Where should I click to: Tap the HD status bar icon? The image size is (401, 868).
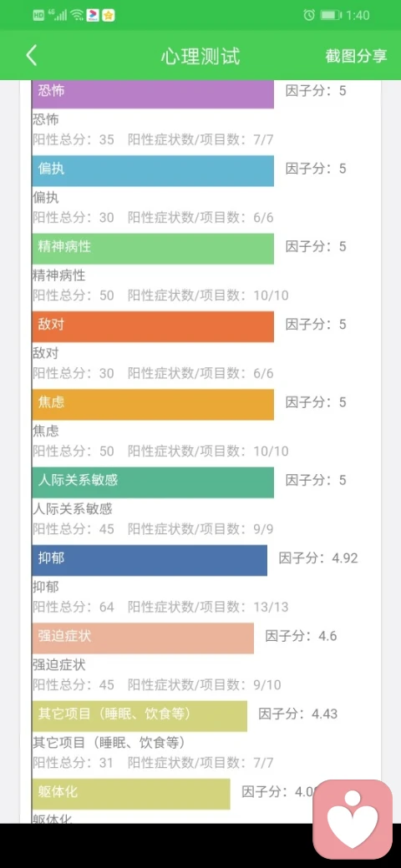coord(38,15)
